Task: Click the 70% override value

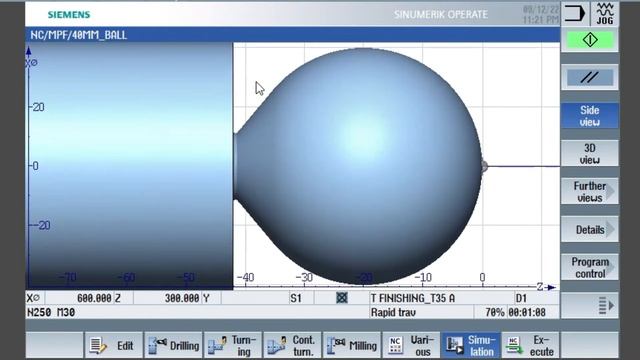Action: pyautogui.click(x=495, y=313)
